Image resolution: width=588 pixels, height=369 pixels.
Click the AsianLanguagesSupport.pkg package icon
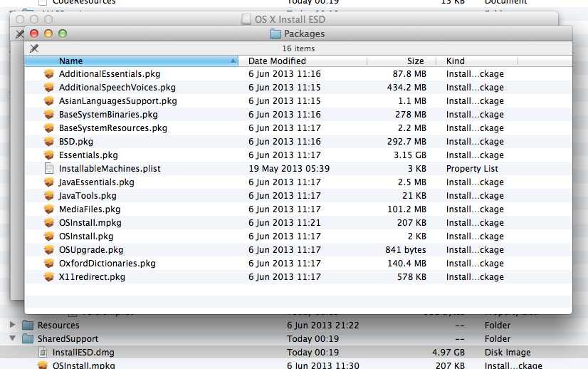48,101
